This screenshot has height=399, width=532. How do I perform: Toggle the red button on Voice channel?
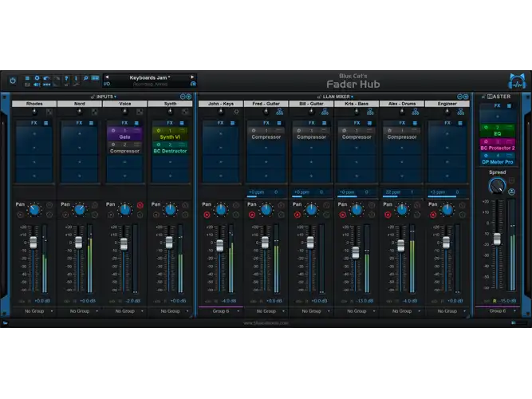tap(140, 205)
